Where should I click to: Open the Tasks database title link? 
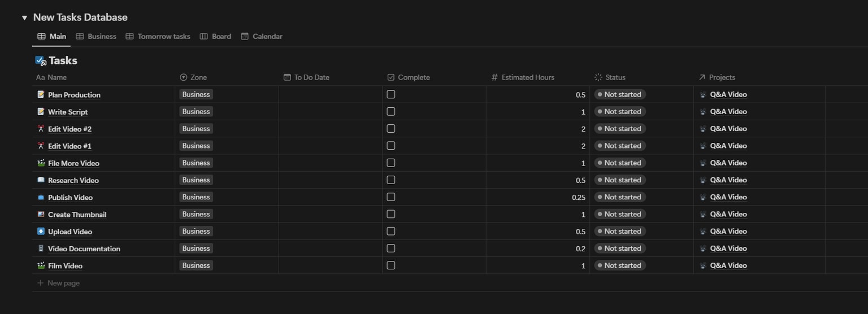coord(63,60)
